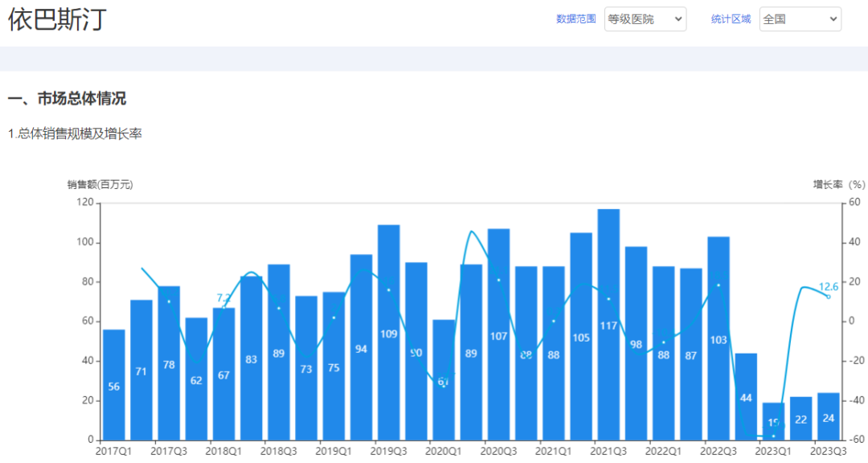The height and width of the screenshot is (463, 868).
Task: Select the bar labeled 71
Action: click(141, 370)
